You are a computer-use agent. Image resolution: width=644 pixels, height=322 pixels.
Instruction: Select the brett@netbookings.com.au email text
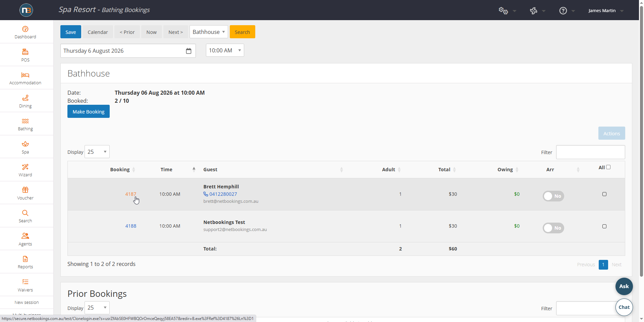(231, 201)
